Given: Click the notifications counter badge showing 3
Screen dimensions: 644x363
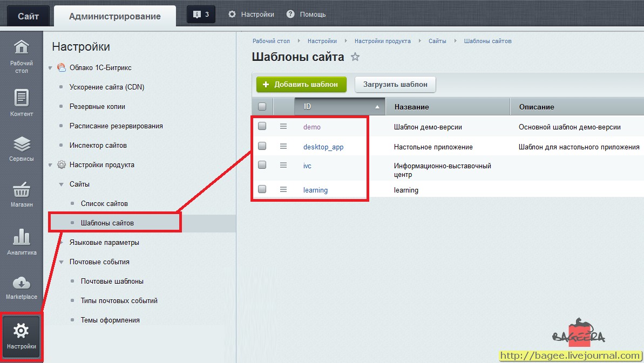Looking at the screenshot, I should (201, 15).
